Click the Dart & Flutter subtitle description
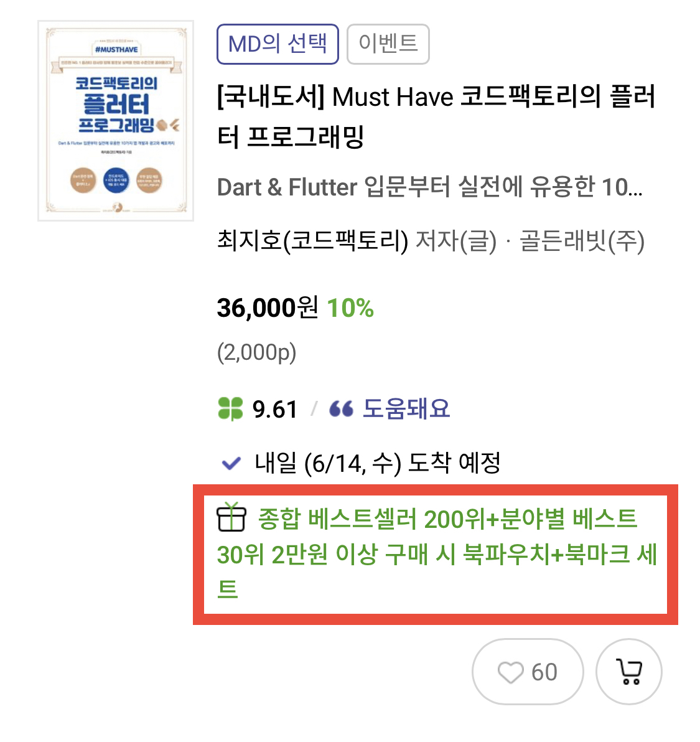The image size is (700, 742). (430, 187)
